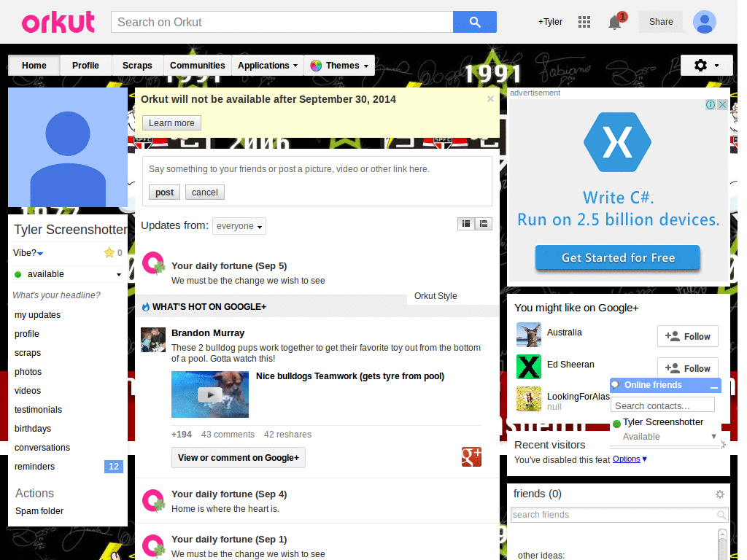Open my updates in sidebar
This screenshot has width=747, height=560.
(38, 315)
